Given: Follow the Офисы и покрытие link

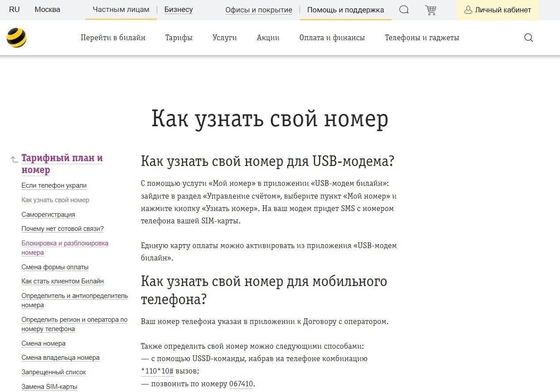Looking at the screenshot, I should point(259,9).
